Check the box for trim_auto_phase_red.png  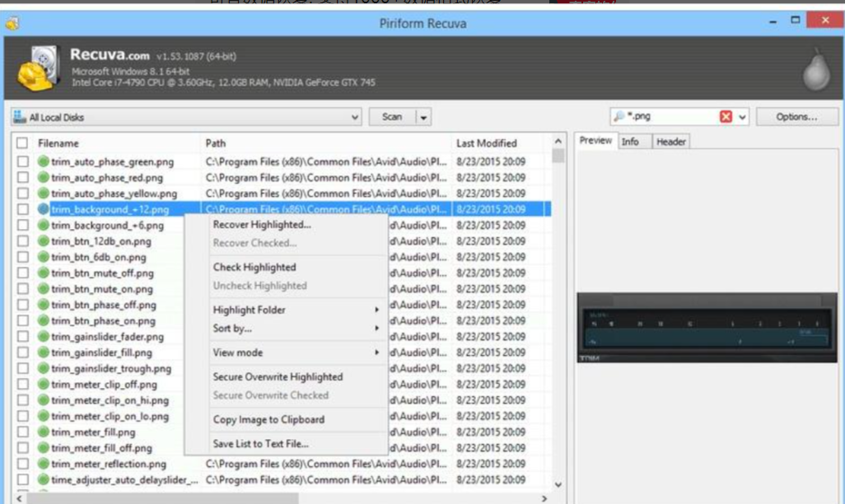coord(23,178)
